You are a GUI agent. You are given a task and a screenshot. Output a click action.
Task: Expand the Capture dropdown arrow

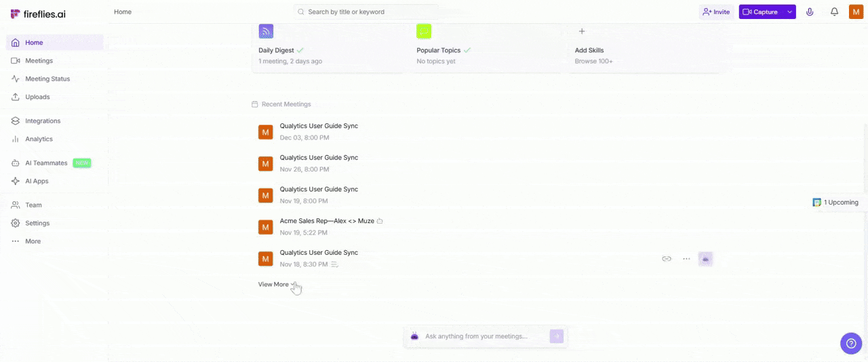pyautogui.click(x=789, y=12)
